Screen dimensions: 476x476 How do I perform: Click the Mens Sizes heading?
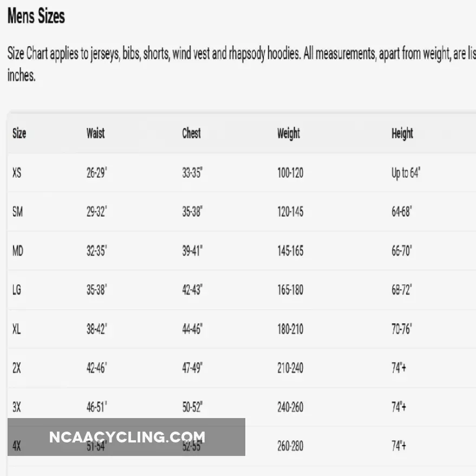click(x=36, y=17)
